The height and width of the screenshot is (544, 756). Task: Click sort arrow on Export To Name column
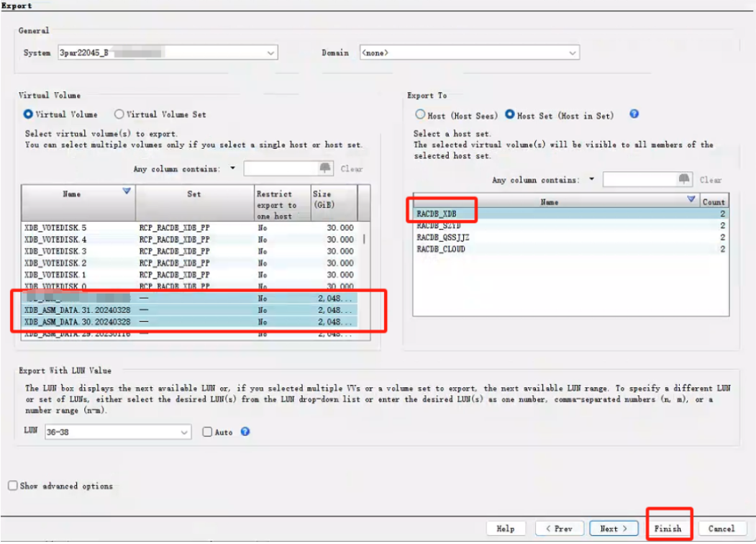click(691, 199)
